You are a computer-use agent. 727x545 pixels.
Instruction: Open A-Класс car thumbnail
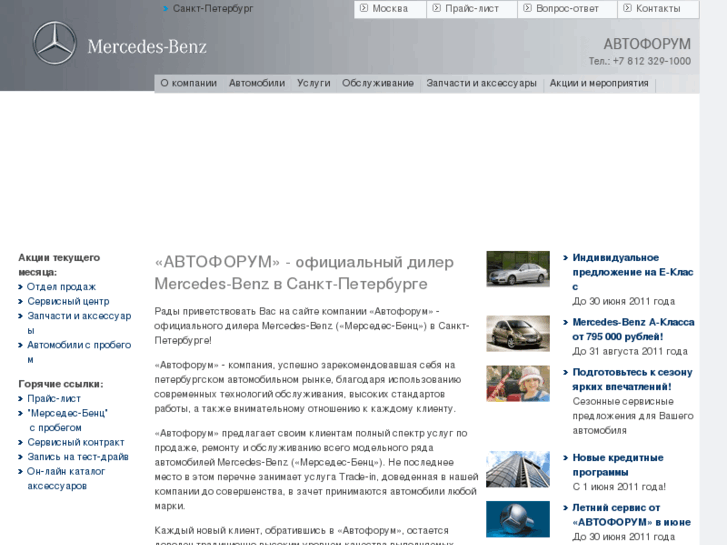[x=518, y=333]
